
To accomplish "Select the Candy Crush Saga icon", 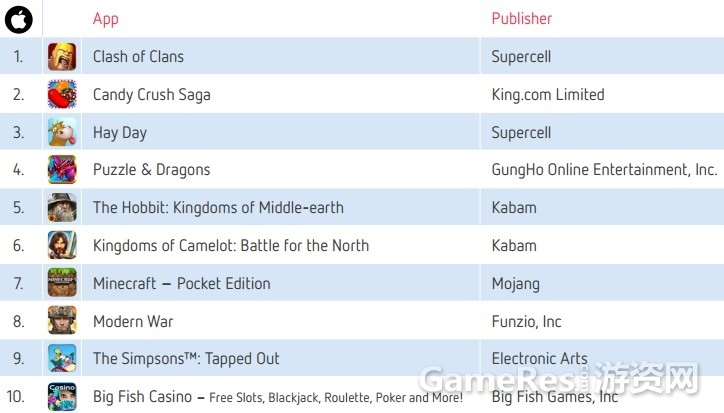I will coord(62,94).
